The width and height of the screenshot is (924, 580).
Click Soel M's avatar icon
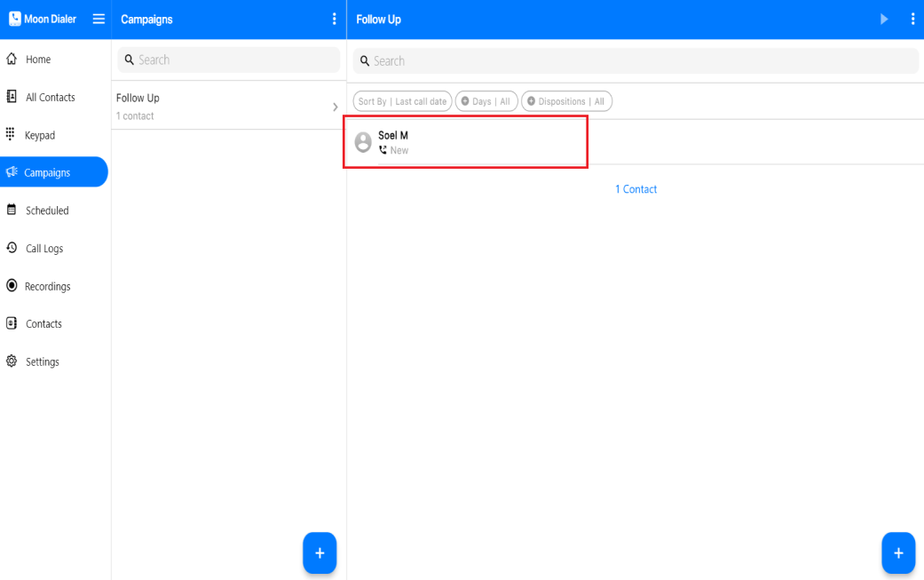tap(363, 142)
